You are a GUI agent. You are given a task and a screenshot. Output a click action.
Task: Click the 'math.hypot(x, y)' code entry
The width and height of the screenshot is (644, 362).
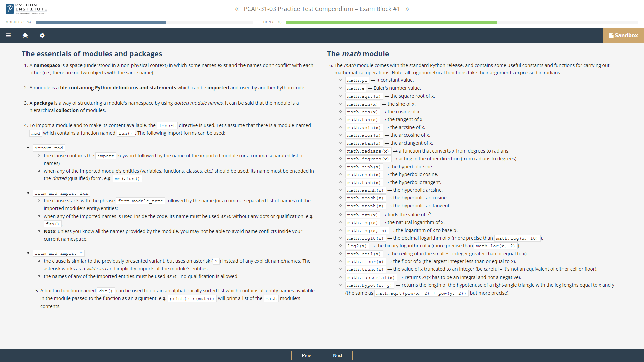(x=369, y=285)
